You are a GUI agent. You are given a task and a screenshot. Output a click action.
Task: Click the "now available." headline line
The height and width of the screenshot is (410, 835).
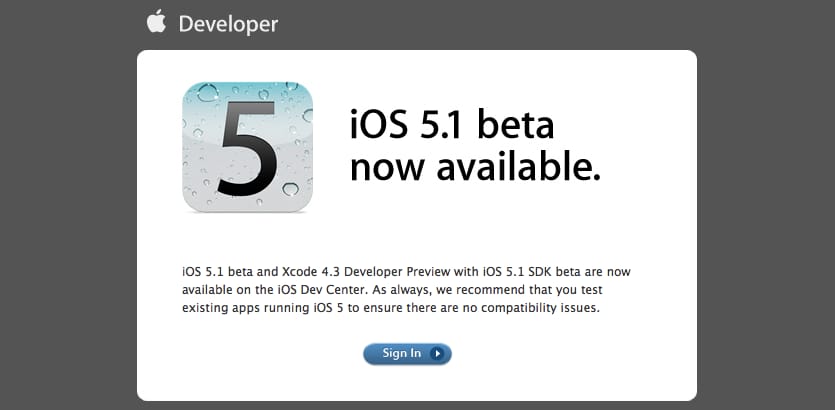(475, 167)
